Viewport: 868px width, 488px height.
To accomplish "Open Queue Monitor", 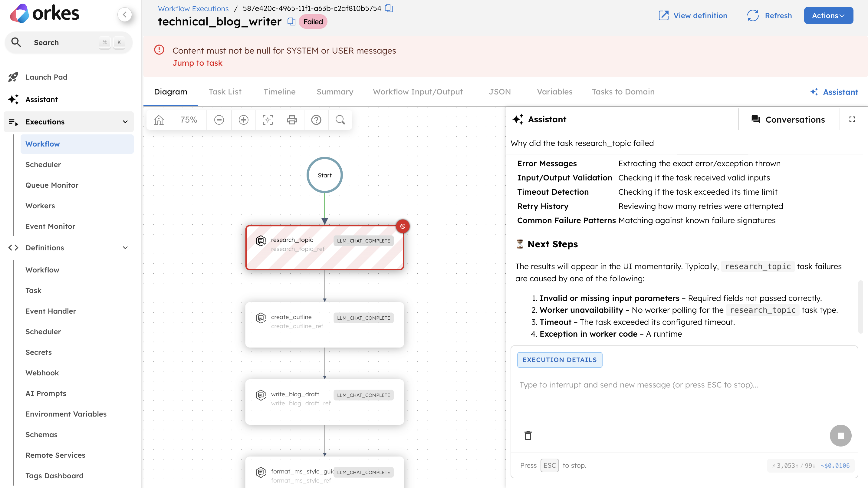I will [52, 185].
